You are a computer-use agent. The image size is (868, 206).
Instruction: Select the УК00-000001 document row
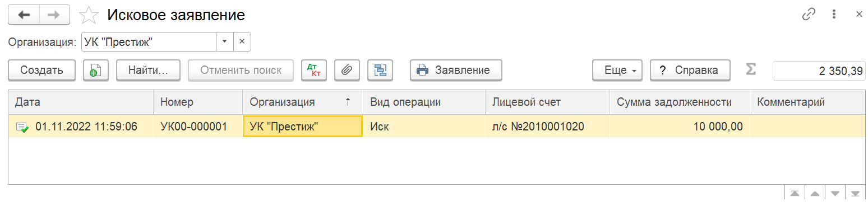point(436,127)
